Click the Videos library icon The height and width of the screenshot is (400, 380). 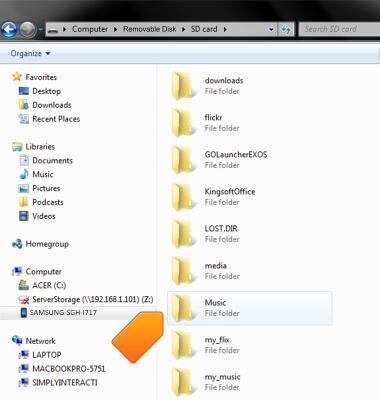tap(24, 216)
